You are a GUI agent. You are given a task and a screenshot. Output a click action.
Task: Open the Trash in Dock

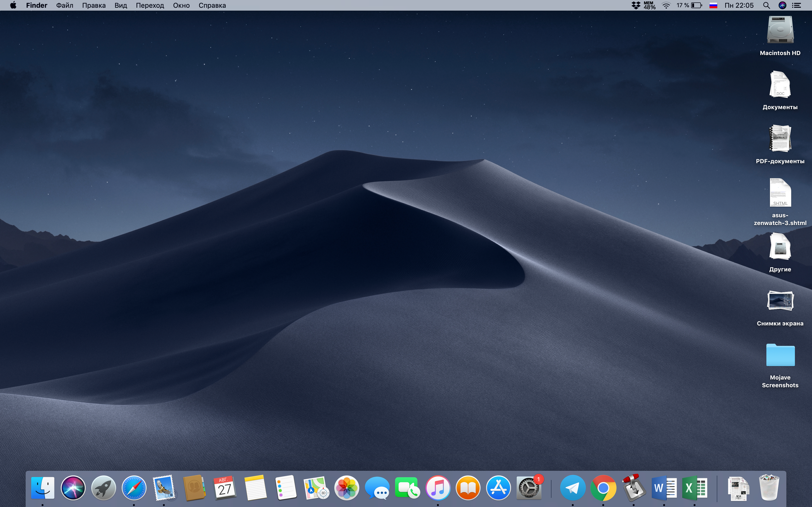click(x=769, y=488)
